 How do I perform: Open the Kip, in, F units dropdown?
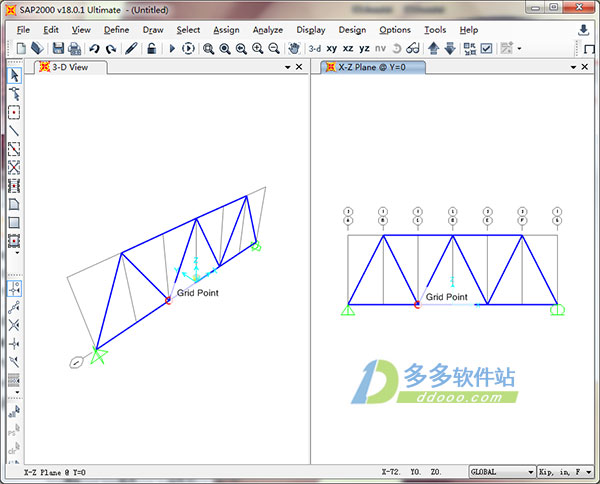click(566, 472)
